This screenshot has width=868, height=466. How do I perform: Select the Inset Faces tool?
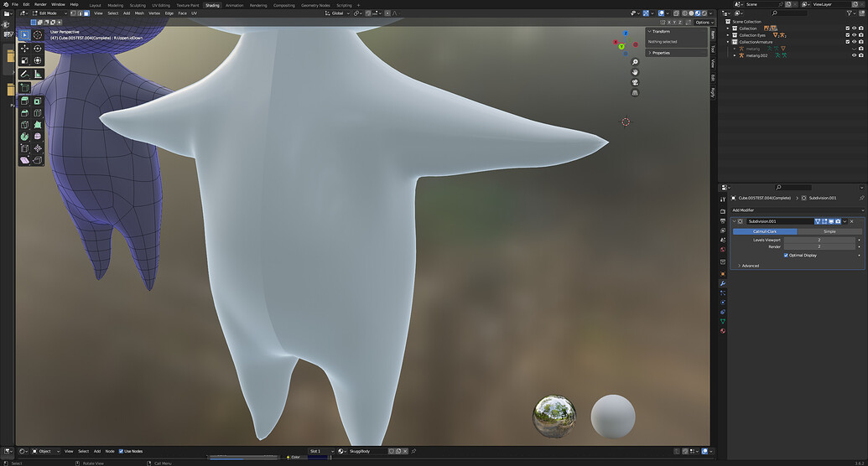pyautogui.click(x=38, y=101)
